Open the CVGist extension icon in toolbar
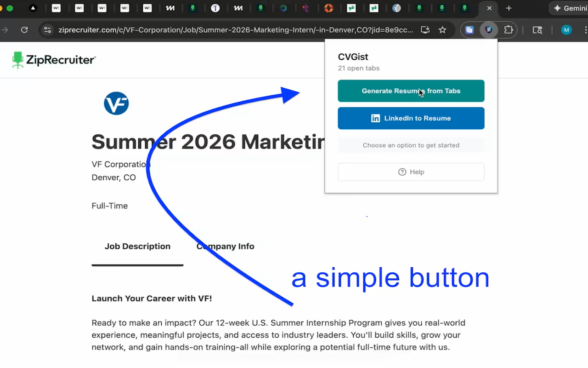Image resolution: width=588 pixels, height=368 pixels. click(488, 29)
